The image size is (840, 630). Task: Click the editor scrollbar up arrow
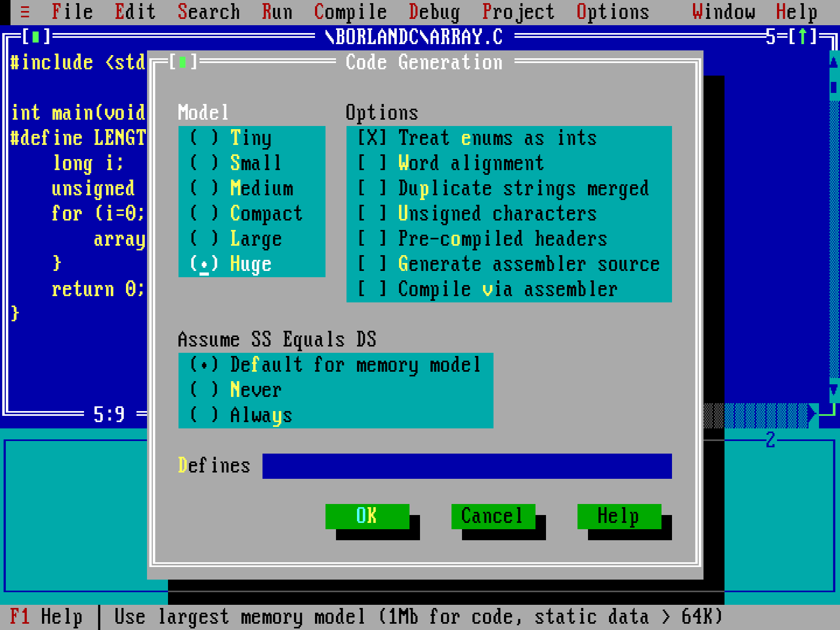coord(834,62)
